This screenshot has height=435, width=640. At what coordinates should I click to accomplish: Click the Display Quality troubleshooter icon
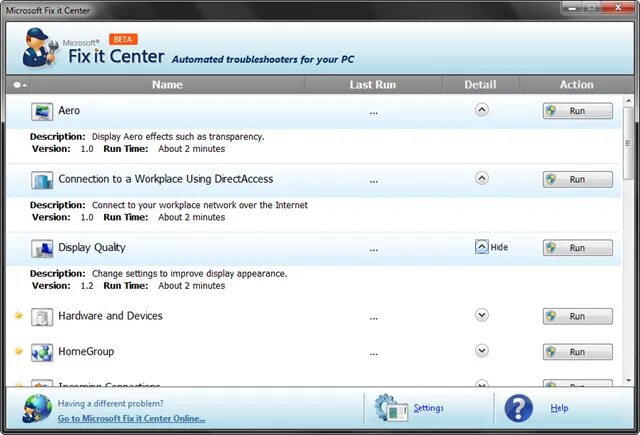point(42,249)
